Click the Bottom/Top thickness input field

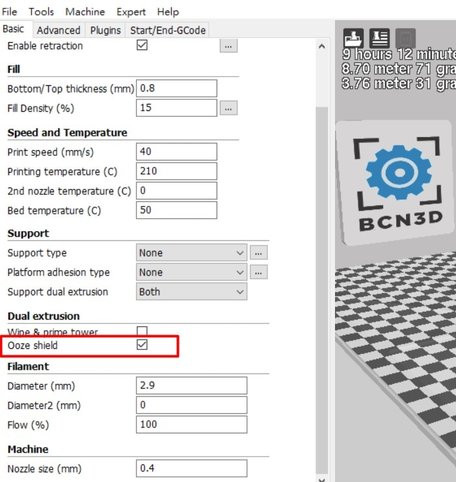click(176, 88)
